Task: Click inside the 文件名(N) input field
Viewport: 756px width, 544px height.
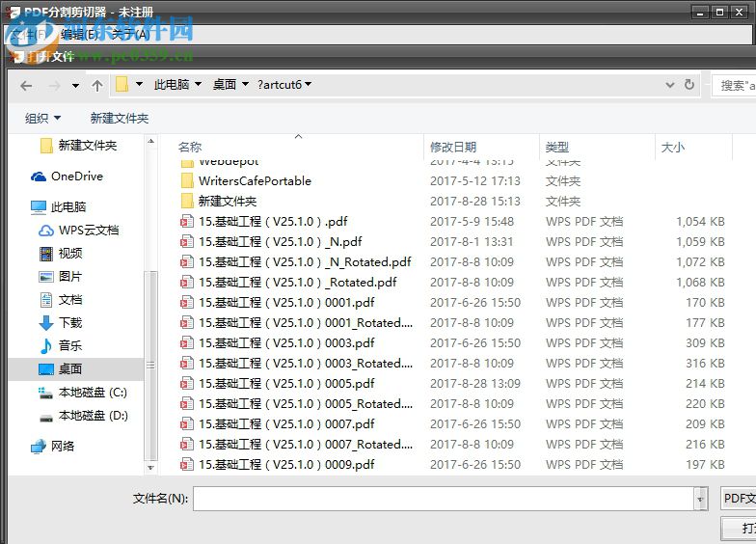Action: tap(444, 498)
